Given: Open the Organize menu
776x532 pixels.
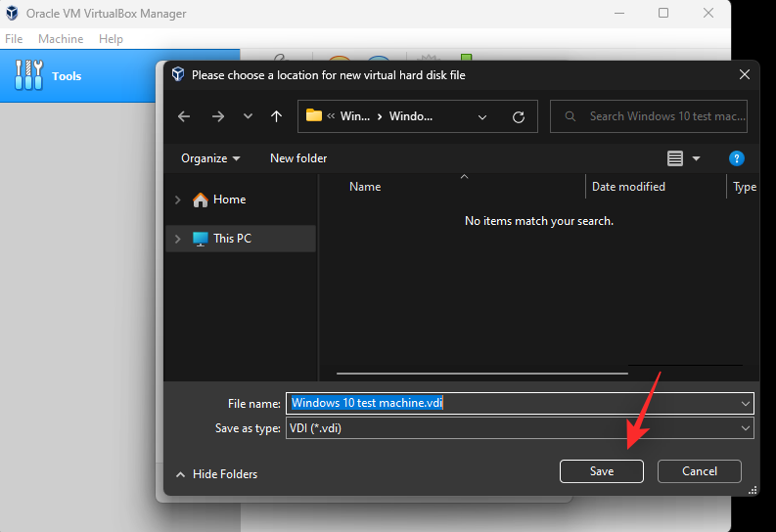Looking at the screenshot, I should (x=210, y=158).
